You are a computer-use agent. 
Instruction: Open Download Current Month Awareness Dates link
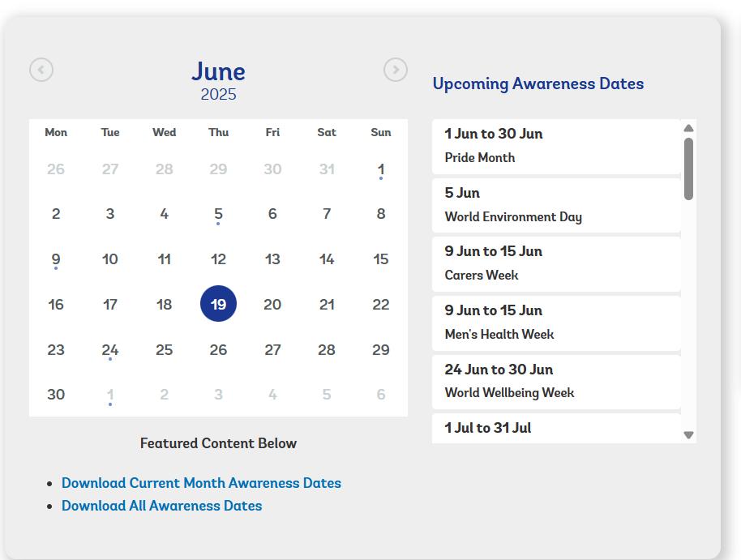pyautogui.click(x=201, y=483)
